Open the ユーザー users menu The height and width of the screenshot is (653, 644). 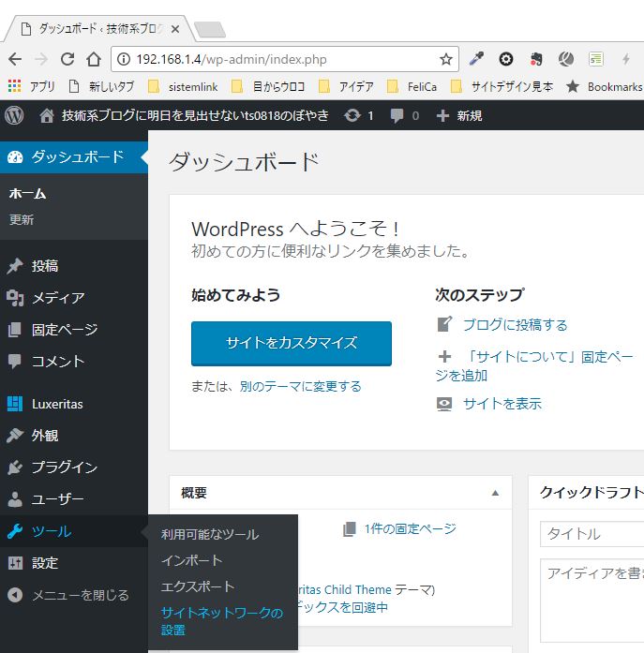pyautogui.click(x=74, y=499)
